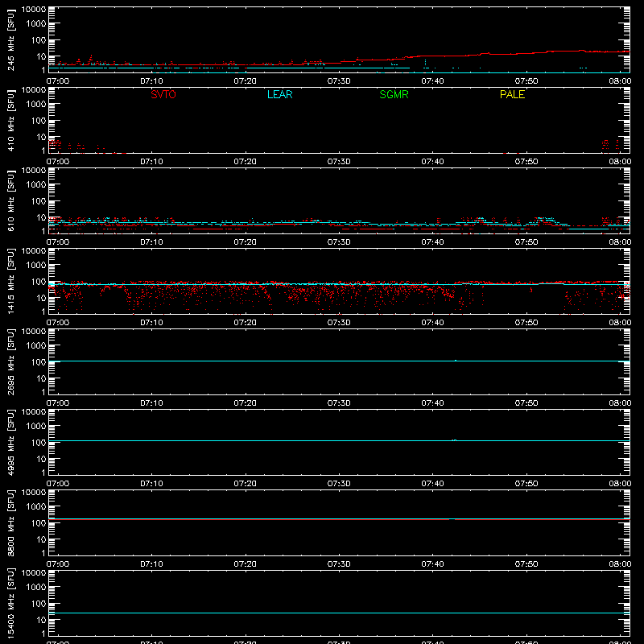Click 07:30 time label under 8800 MHz plot
The width and height of the screenshot is (644, 644).
tap(339, 564)
